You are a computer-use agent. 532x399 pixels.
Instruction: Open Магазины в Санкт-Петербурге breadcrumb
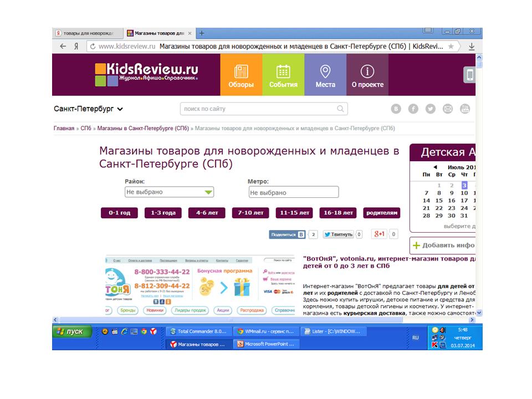click(143, 128)
